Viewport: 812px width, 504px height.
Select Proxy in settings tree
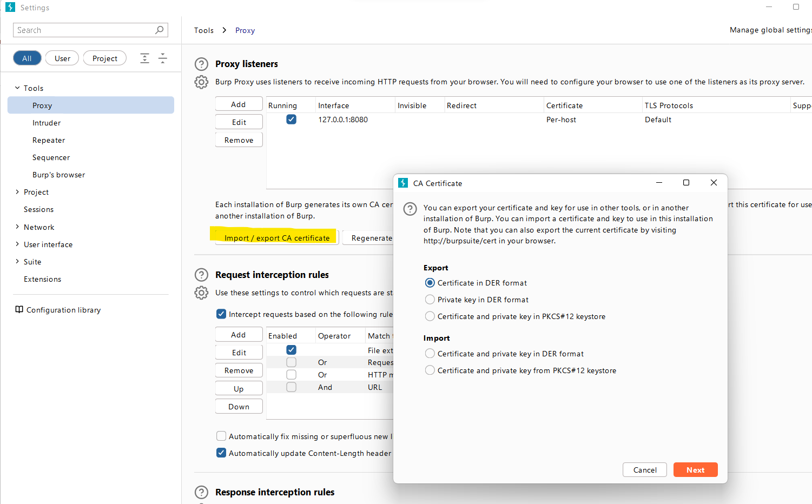click(91, 105)
